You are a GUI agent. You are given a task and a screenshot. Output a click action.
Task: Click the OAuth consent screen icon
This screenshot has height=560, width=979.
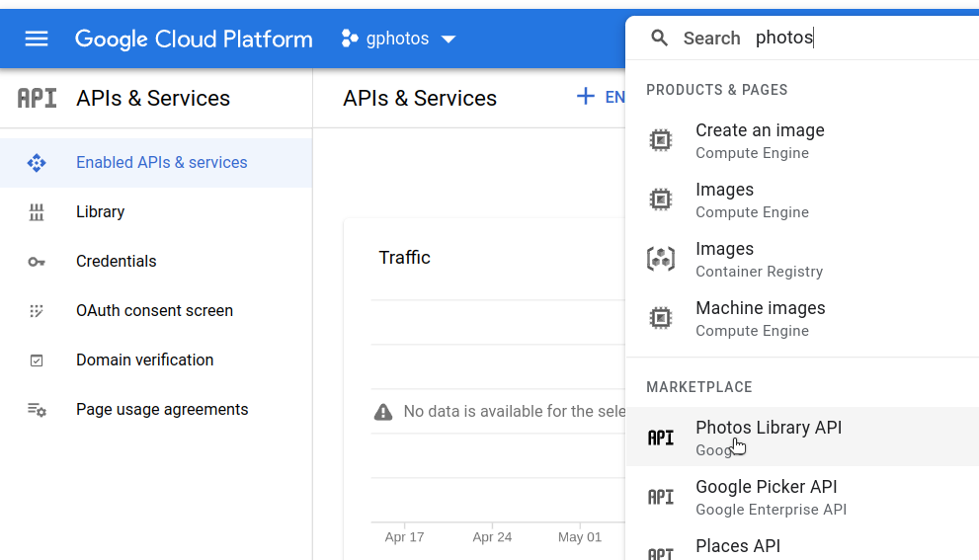click(x=37, y=311)
